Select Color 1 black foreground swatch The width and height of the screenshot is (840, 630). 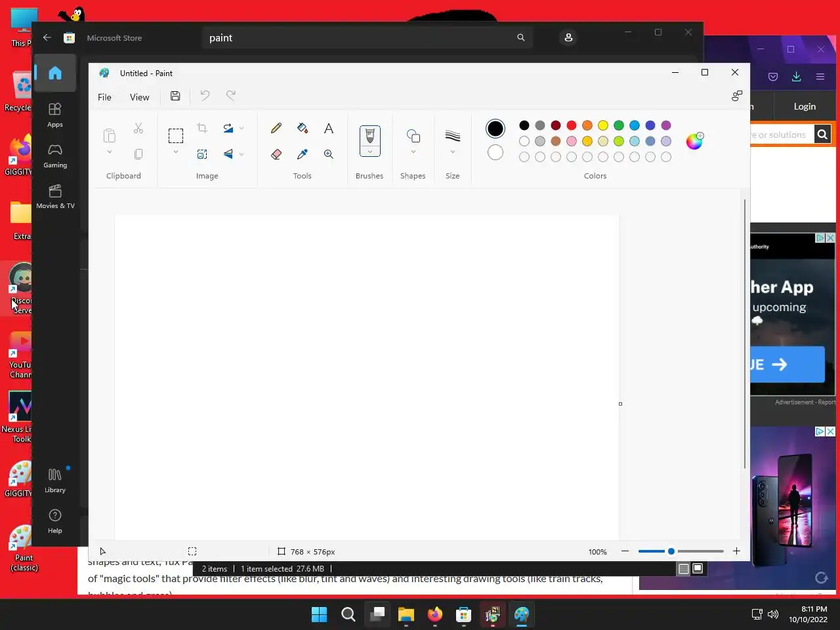click(x=495, y=129)
